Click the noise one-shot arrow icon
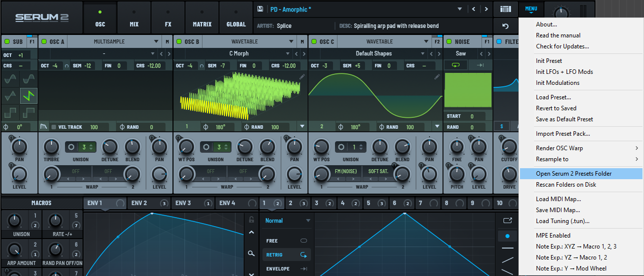This screenshot has width=644, height=276. point(479,65)
